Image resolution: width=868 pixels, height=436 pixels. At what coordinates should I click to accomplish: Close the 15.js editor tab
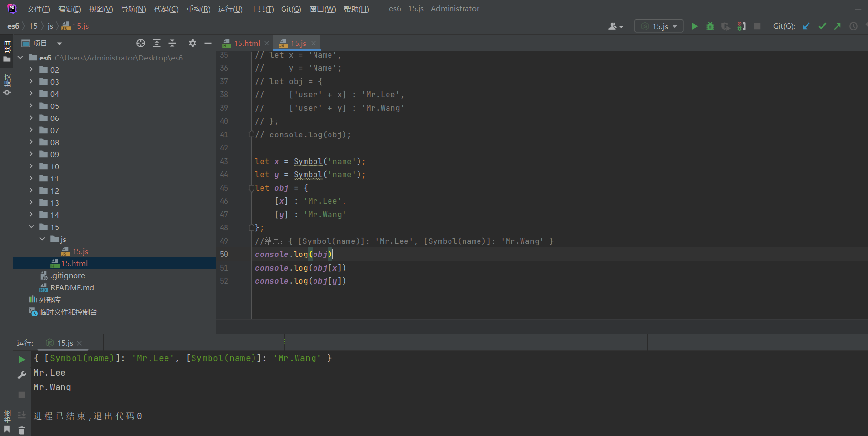tap(314, 43)
